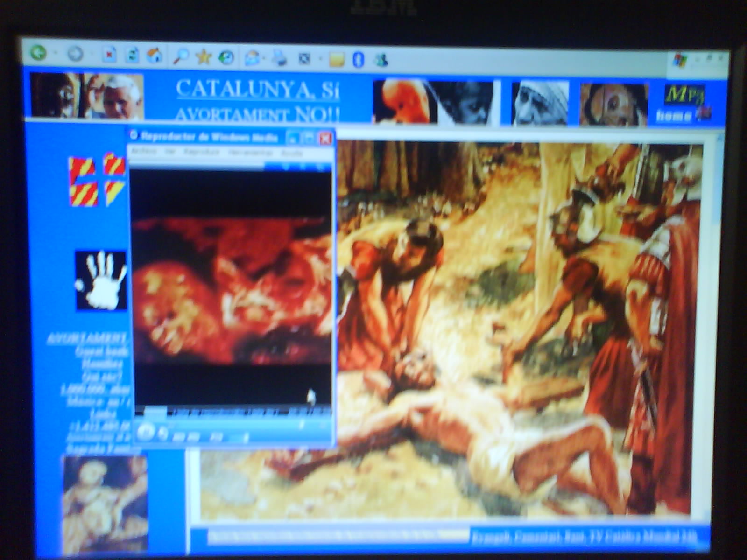Close the Reproductor de Windows Media window
Viewport: 747px width, 560px height.
pyautogui.click(x=325, y=138)
